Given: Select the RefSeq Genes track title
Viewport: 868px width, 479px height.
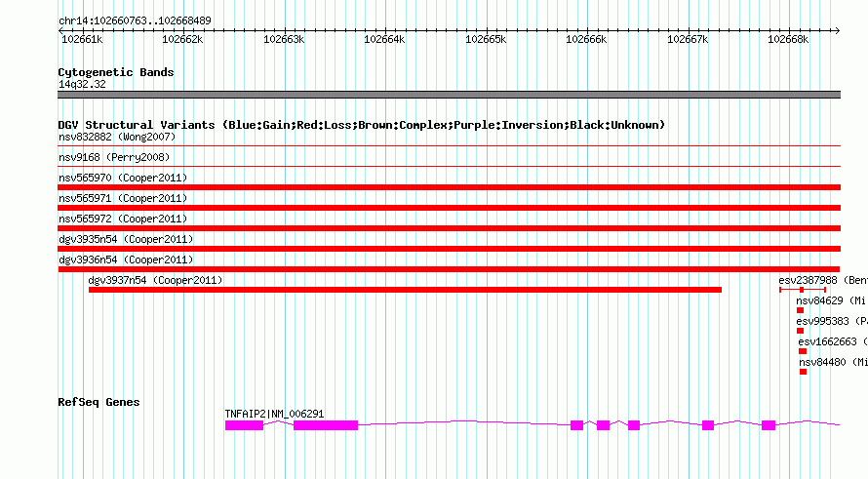Looking at the screenshot, I should point(99,402).
